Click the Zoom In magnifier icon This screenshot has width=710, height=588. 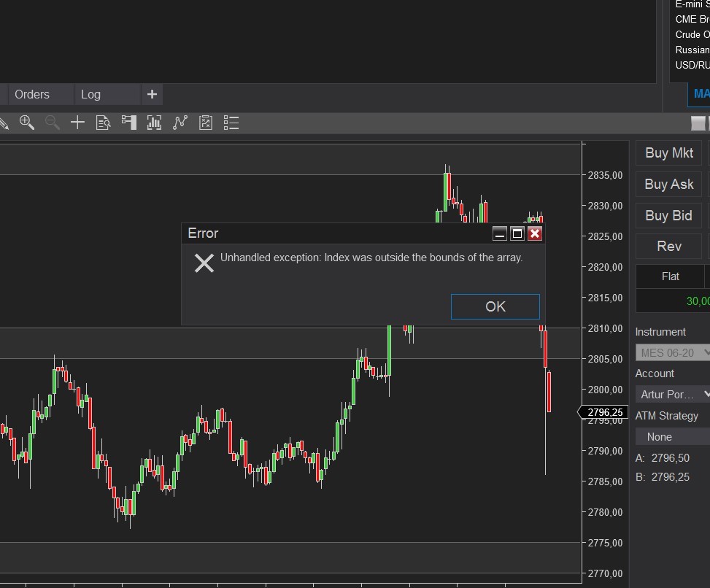click(x=27, y=123)
